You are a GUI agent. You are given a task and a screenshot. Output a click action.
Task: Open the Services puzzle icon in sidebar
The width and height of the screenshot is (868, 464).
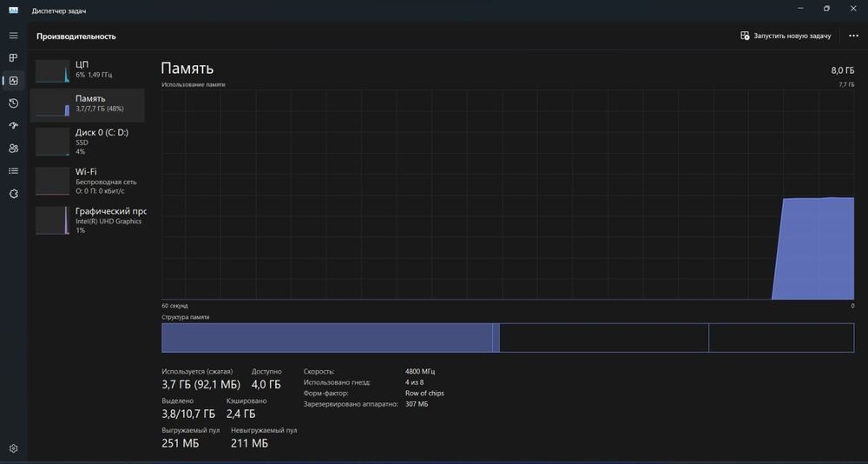[x=14, y=194]
